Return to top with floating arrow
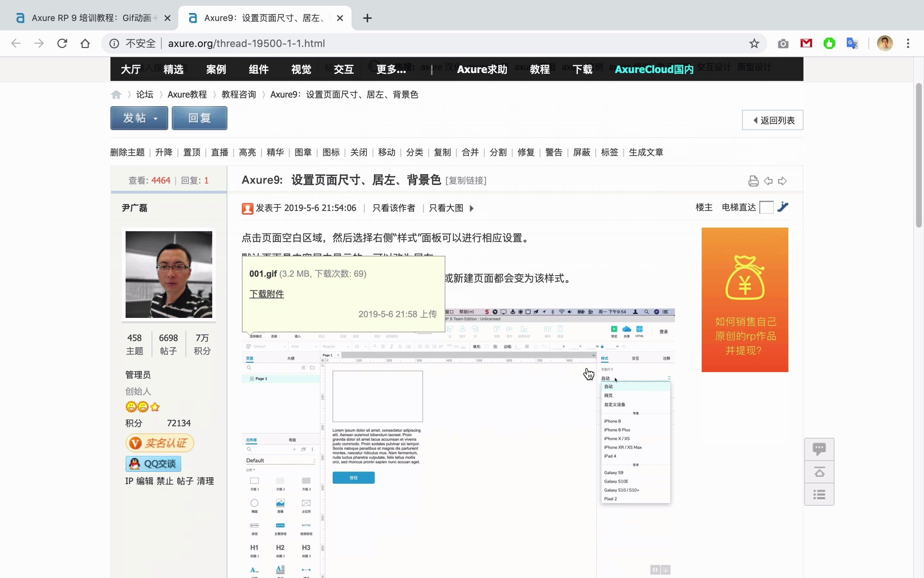 point(819,472)
